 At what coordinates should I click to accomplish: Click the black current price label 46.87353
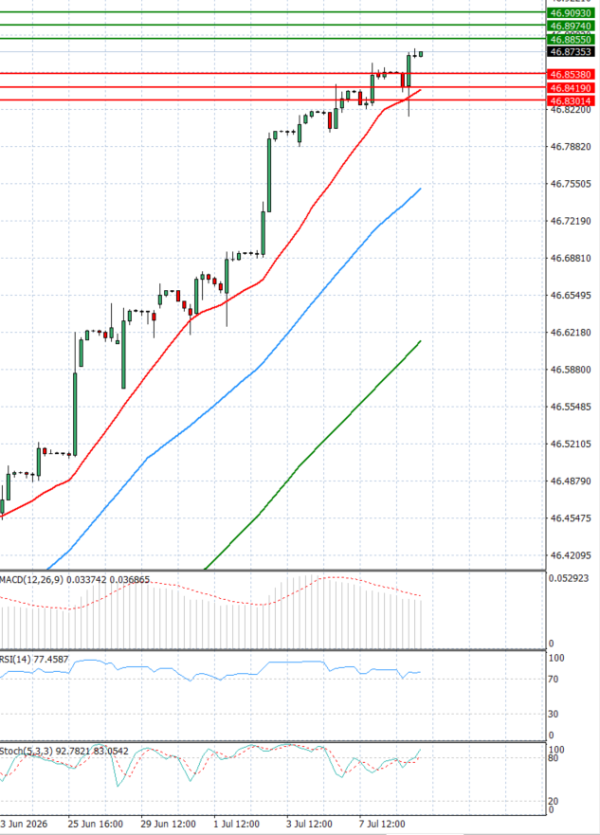(571, 52)
